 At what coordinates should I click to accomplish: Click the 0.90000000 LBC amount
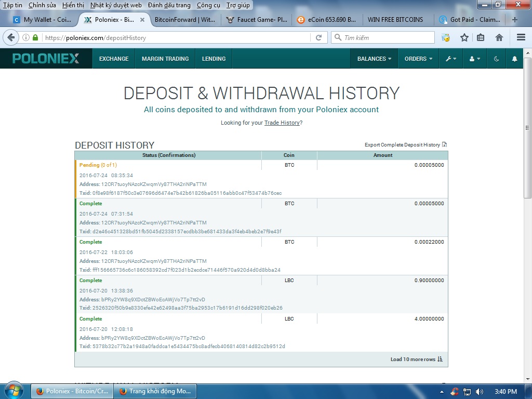point(429,280)
